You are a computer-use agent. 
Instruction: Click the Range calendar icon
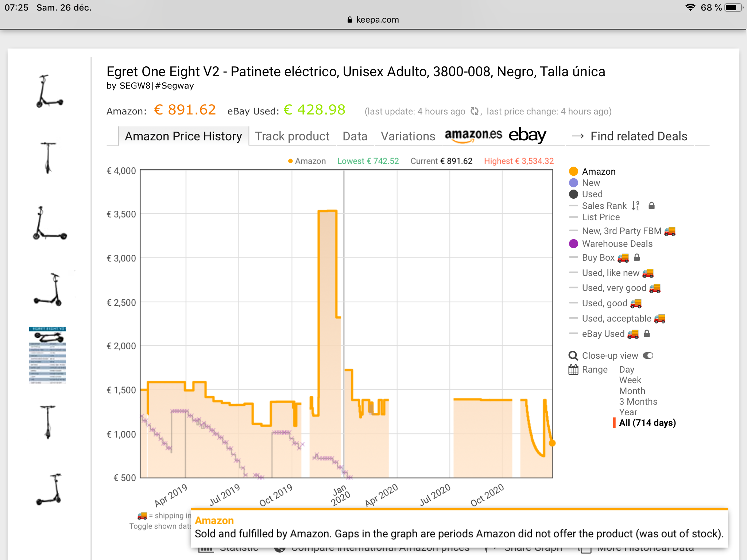tap(573, 370)
